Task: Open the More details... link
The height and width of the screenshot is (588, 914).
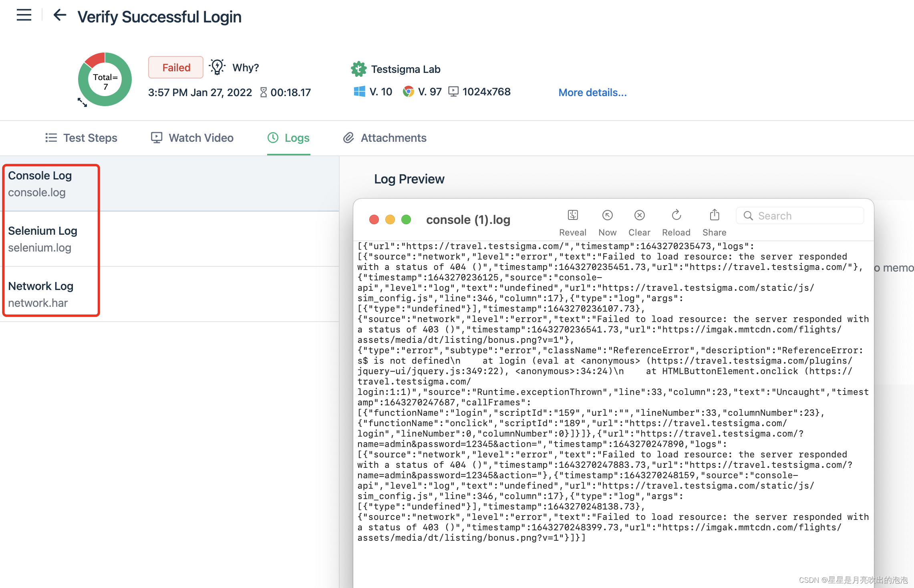Action: click(x=593, y=93)
